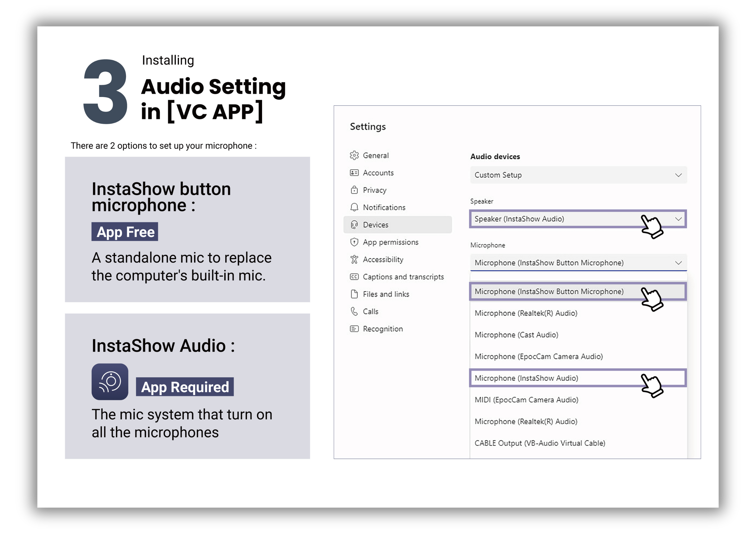Open the Speaker dropdown chevron
The image size is (756, 534).
tap(678, 219)
